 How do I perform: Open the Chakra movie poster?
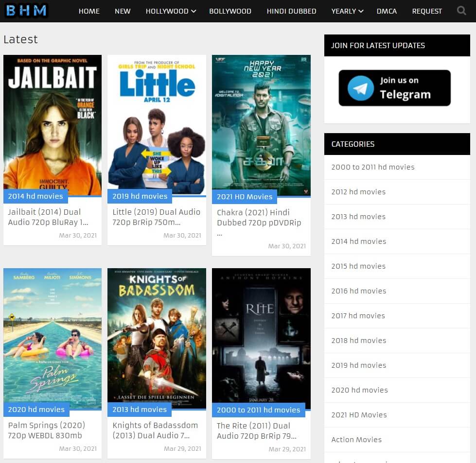(x=261, y=126)
